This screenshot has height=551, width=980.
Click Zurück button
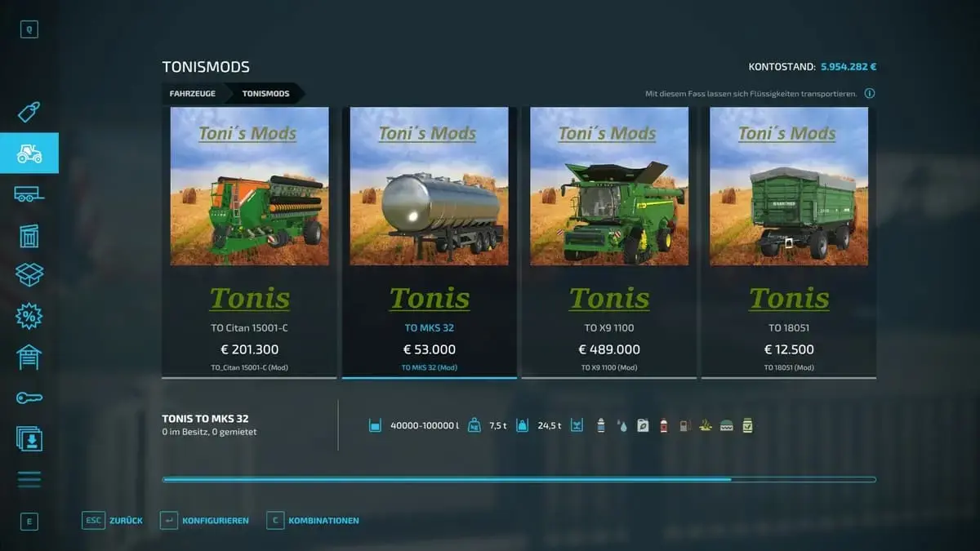coord(113,520)
